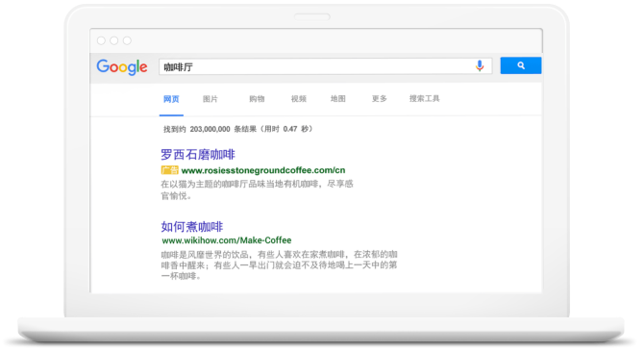Open 搜索工具 options

pyautogui.click(x=424, y=98)
